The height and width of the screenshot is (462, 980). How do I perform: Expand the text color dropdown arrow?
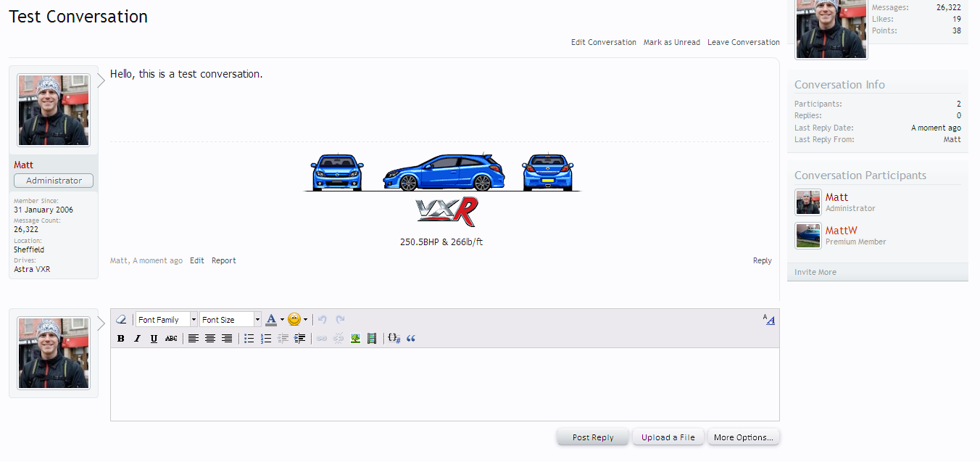click(x=282, y=319)
